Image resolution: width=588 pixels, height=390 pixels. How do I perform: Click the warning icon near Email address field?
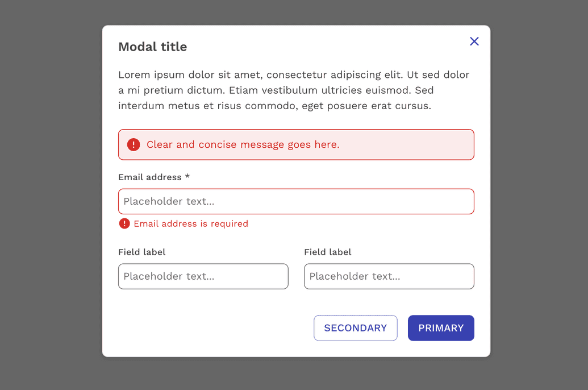(124, 223)
